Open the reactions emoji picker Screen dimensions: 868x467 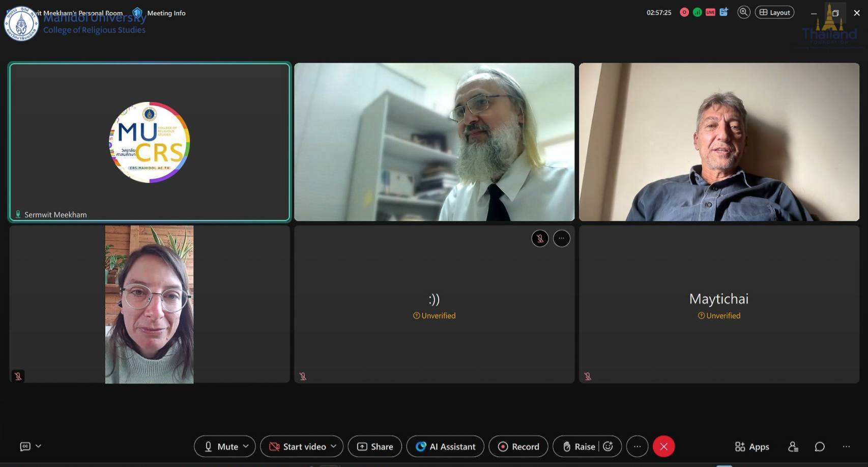click(608, 447)
